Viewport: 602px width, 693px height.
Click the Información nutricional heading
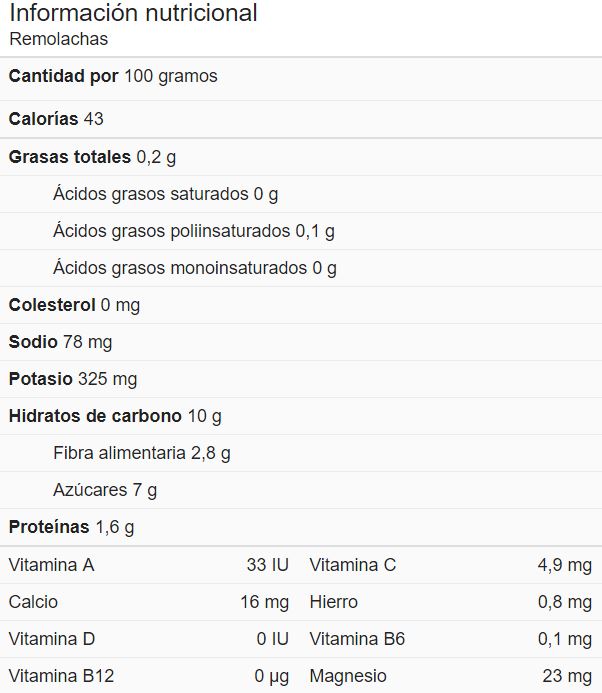click(x=133, y=13)
